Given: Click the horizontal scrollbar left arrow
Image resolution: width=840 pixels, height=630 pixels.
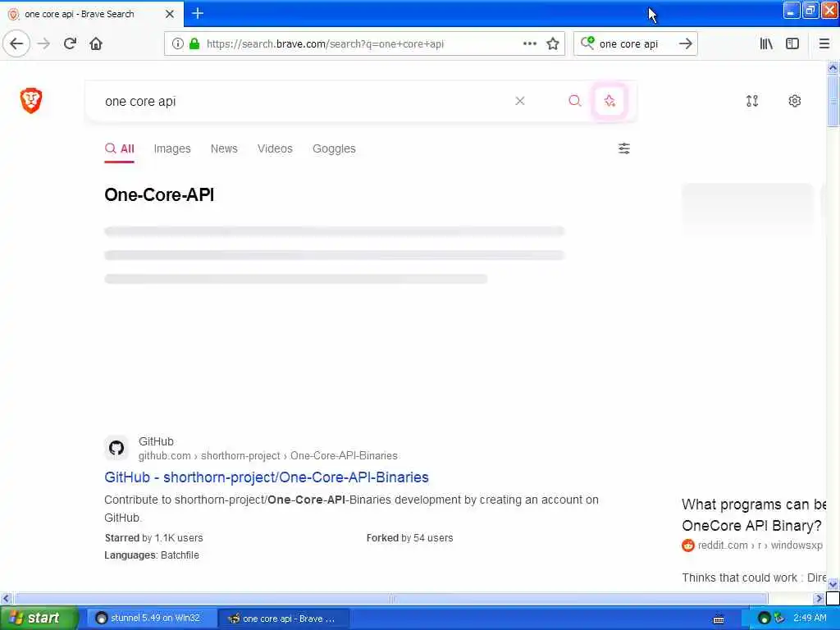Looking at the screenshot, I should click(x=6, y=598).
